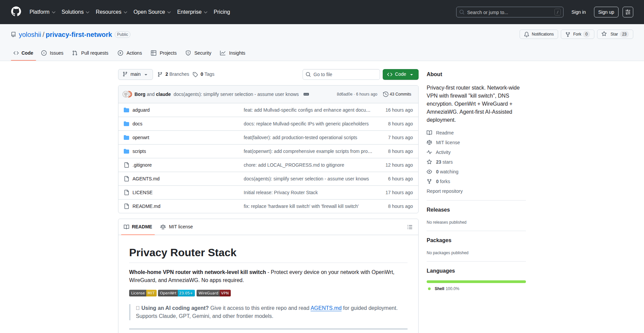644x333 pixels.
Task: Go to the Pricing page
Action: (x=222, y=12)
